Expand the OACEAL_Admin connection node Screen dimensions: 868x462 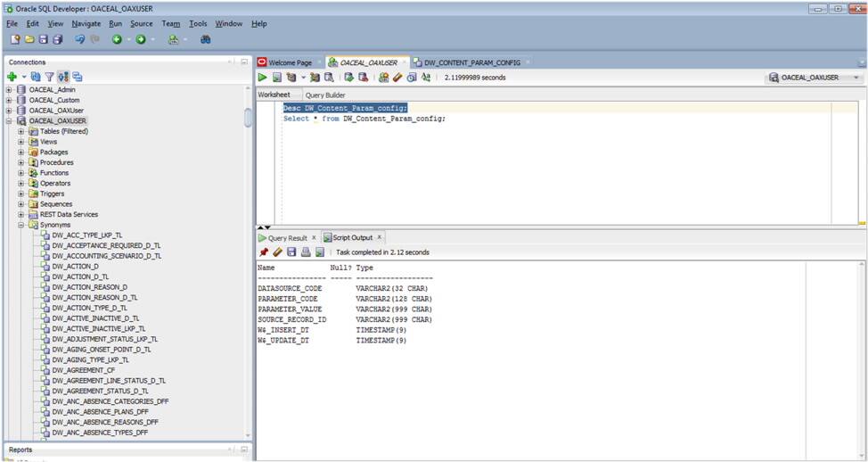point(9,90)
